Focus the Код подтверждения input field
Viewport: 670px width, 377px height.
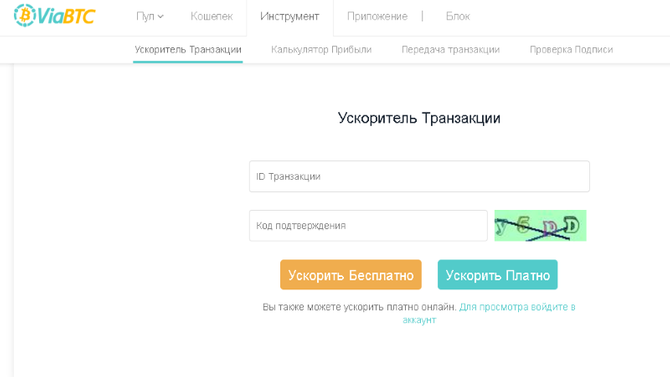click(368, 225)
